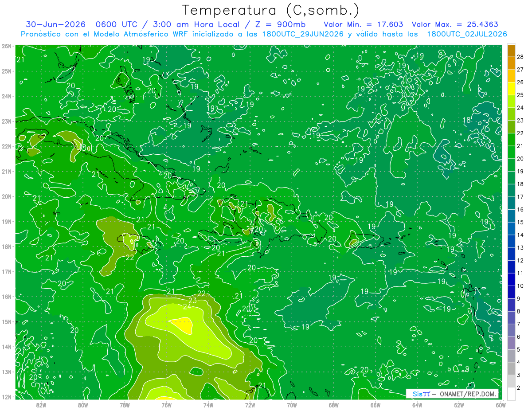The height and width of the screenshot is (411, 532).
Task: Click the "74W" longitude axis label
Action: pos(208,404)
